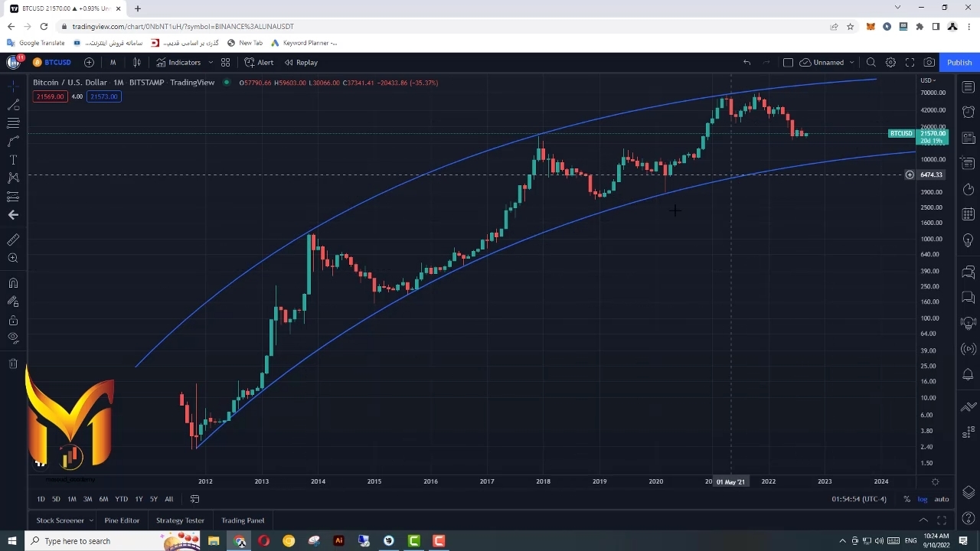Toggle auto scale for price axis
The height and width of the screenshot is (551, 980).
tap(941, 499)
